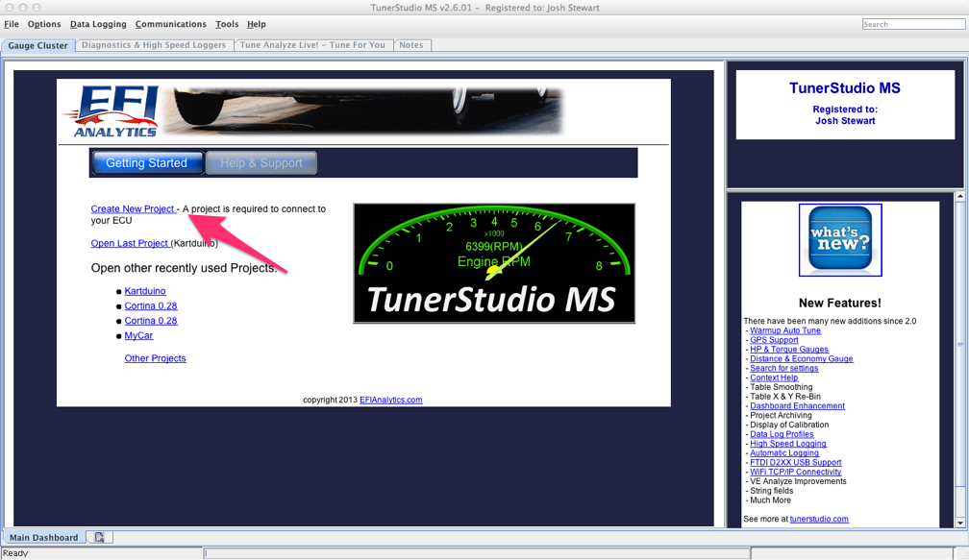Click the Data Log Profiles link

point(782,434)
